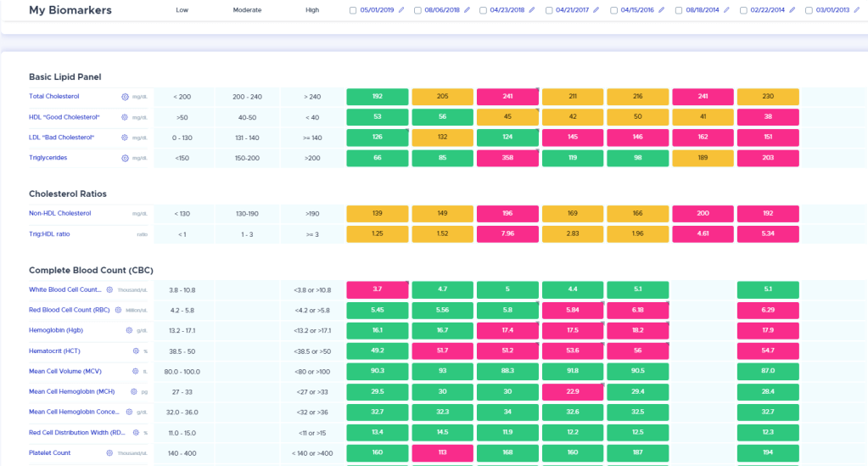Enable the 03/01/2013 date checkbox
868x466 pixels.
click(x=808, y=10)
